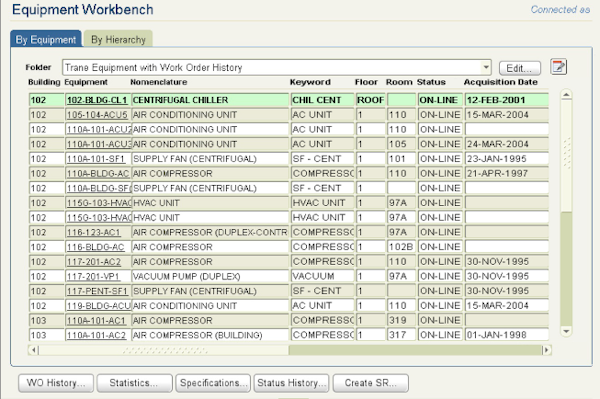
Task: View Status History... of equipment
Action: [x=292, y=383]
